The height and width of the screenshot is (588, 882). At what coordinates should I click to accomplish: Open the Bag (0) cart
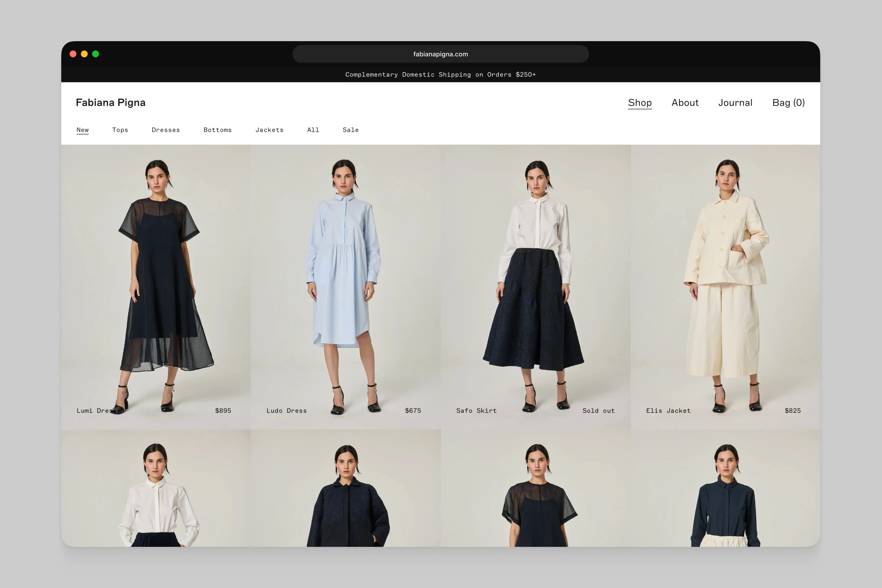(788, 103)
